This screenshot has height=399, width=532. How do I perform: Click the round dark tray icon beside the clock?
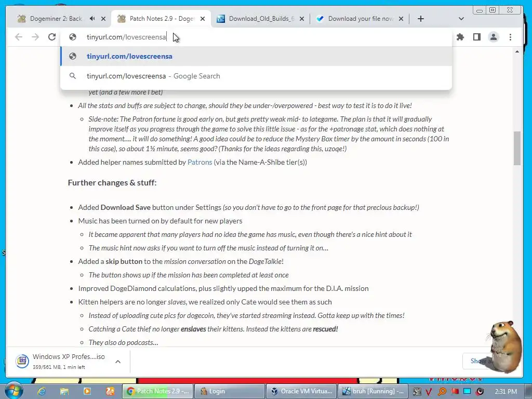480,392
